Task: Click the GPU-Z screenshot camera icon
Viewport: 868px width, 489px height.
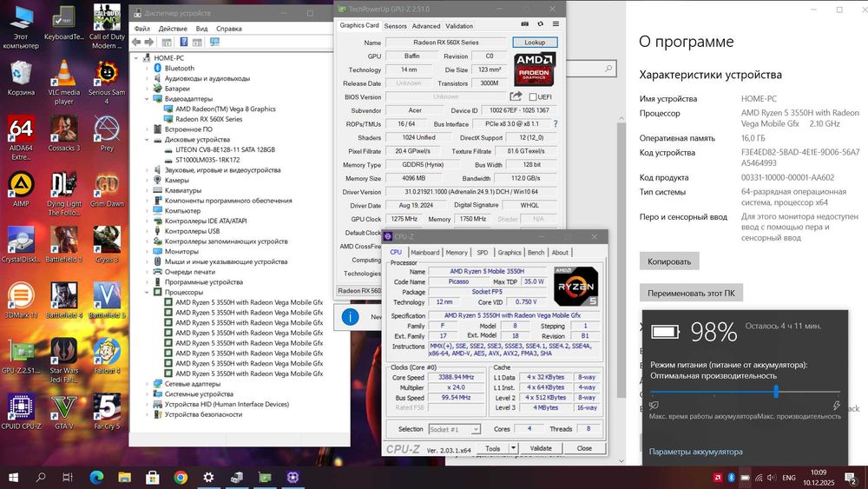Action: (525, 24)
